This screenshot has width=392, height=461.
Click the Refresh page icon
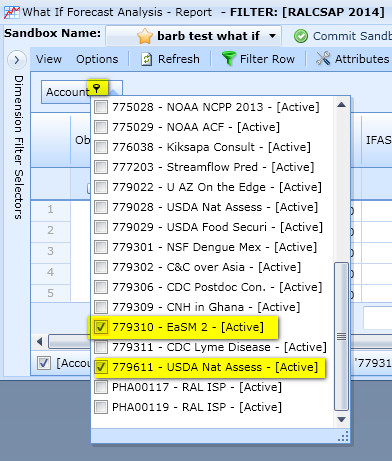[146, 59]
